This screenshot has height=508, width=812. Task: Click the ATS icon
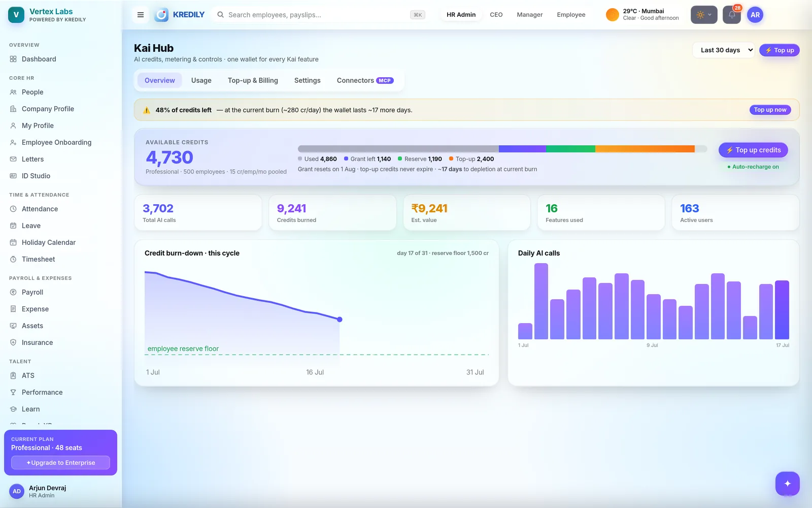click(13, 375)
